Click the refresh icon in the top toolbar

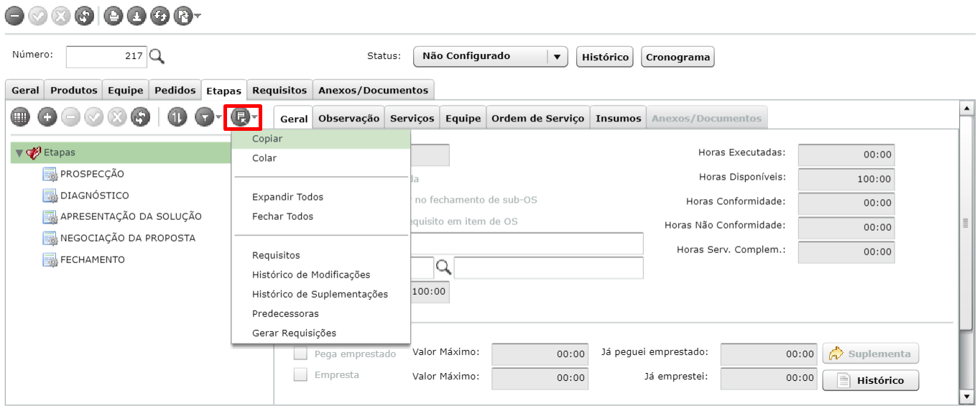pos(84,16)
